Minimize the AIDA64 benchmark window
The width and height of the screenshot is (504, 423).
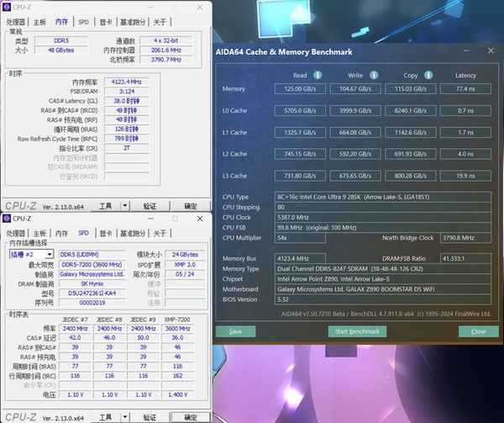(x=466, y=50)
